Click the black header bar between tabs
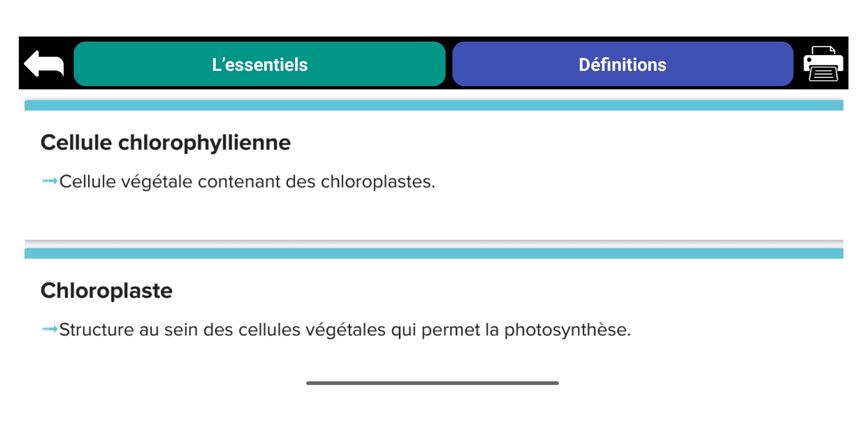The image size is (868, 434). 449,64
